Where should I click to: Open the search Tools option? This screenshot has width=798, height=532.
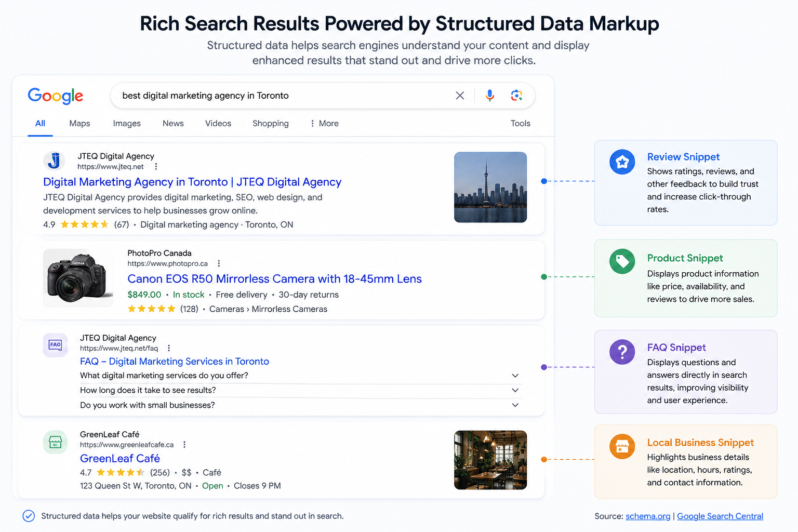(x=521, y=123)
